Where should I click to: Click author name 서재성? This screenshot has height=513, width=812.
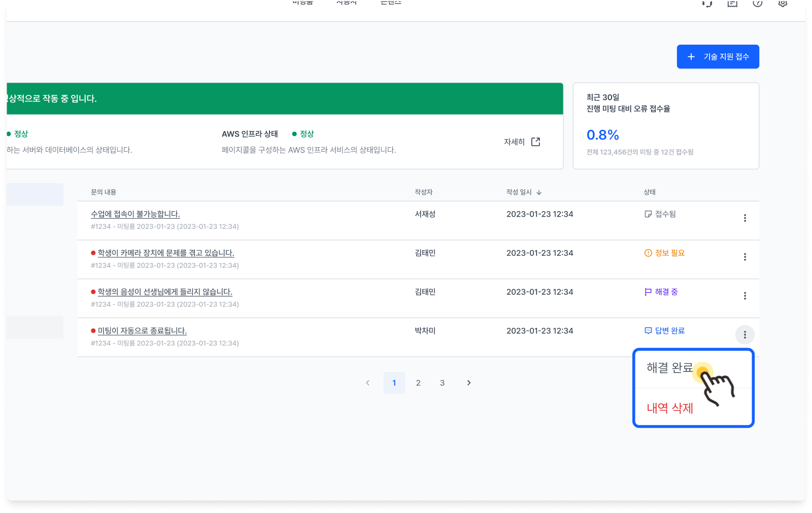425,214
